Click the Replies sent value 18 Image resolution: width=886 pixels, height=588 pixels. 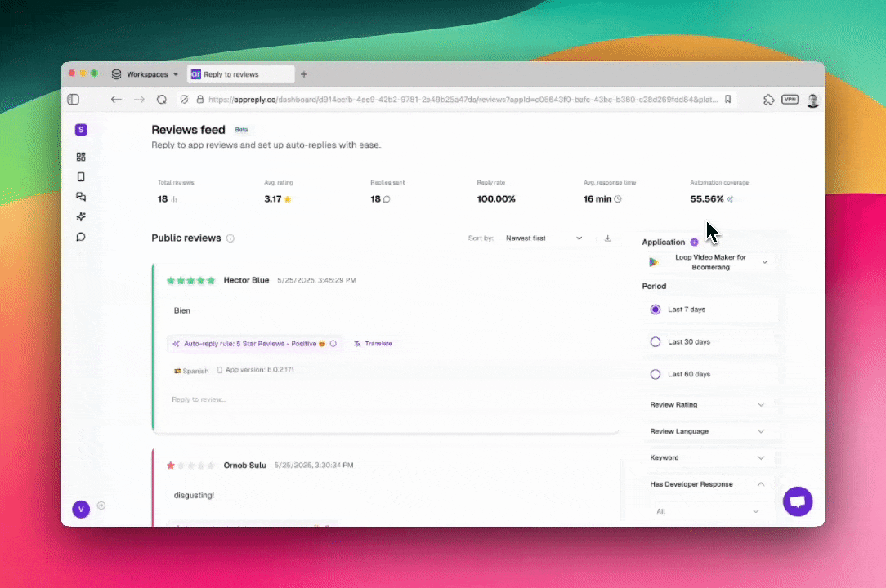pos(376,198)
